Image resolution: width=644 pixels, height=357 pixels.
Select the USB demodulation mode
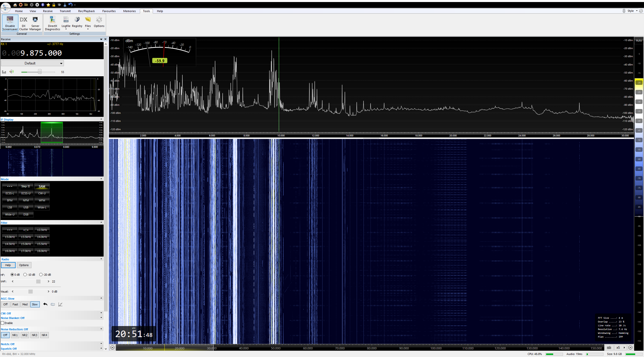(x=26, y=207)
